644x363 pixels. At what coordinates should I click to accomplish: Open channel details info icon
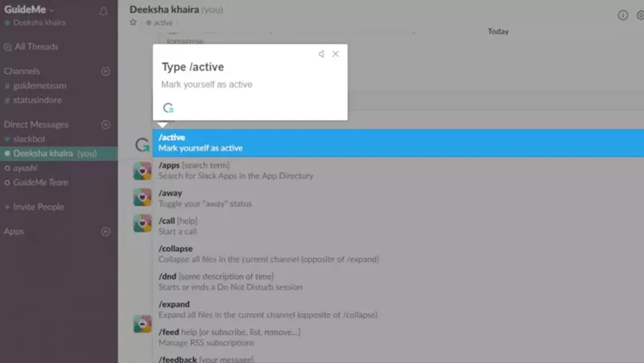(x=622, y=15)
